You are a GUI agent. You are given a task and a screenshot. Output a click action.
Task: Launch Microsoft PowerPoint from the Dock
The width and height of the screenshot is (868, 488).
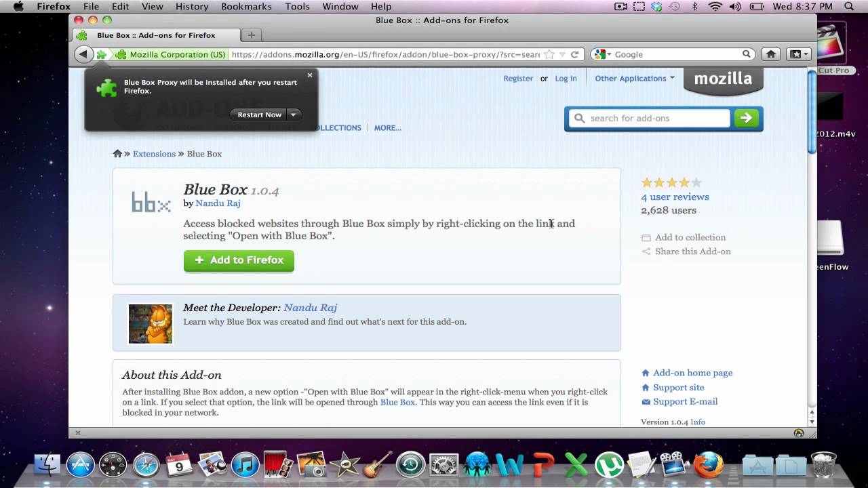[543, 465]
